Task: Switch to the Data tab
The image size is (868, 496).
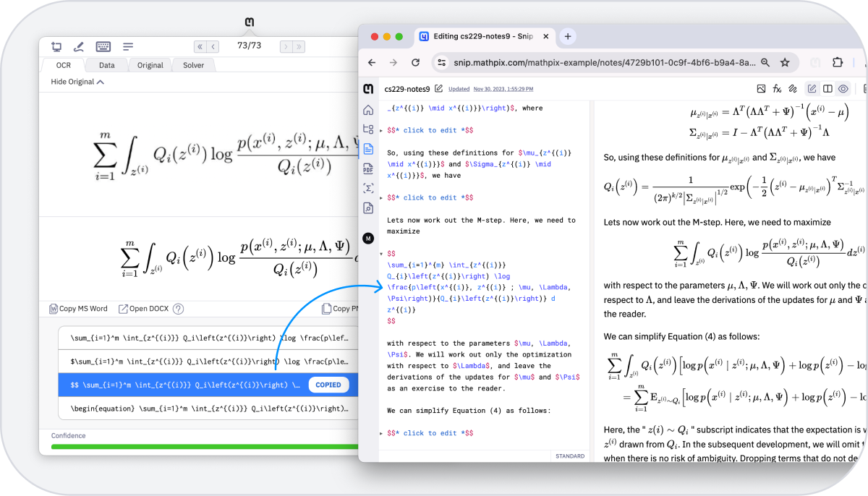Action: 106,65
